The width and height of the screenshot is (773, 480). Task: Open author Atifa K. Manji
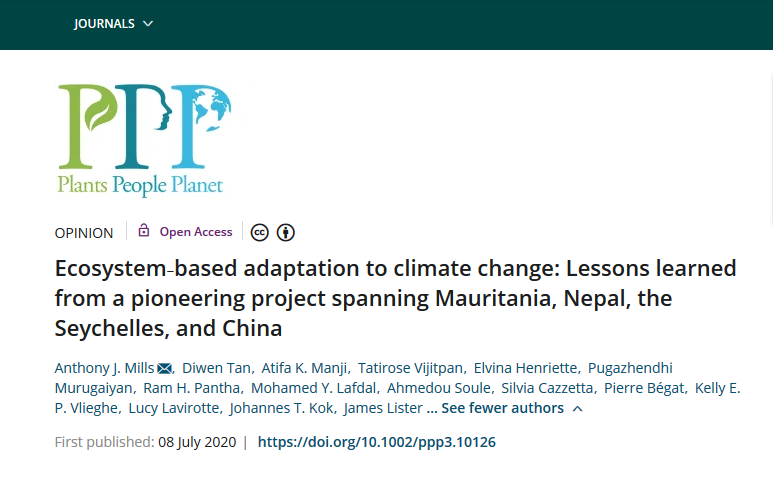coord(304,368)
